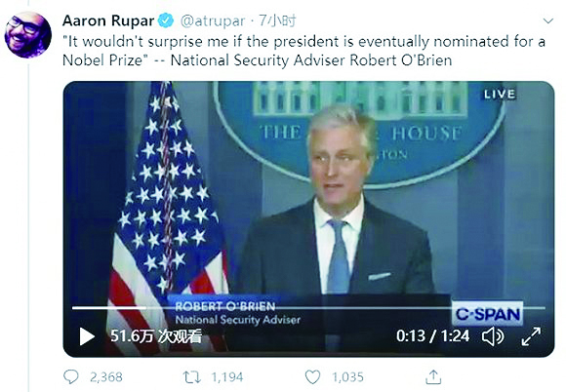Click the C-SPAN logo in video
Screen dimensions: 566x392
point(487,314)
